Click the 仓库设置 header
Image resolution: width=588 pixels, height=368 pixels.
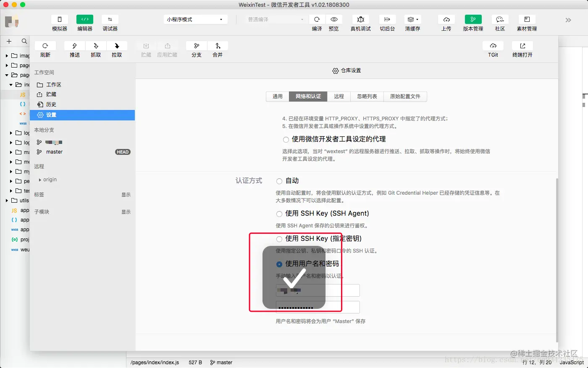click(x=346, y=70)
